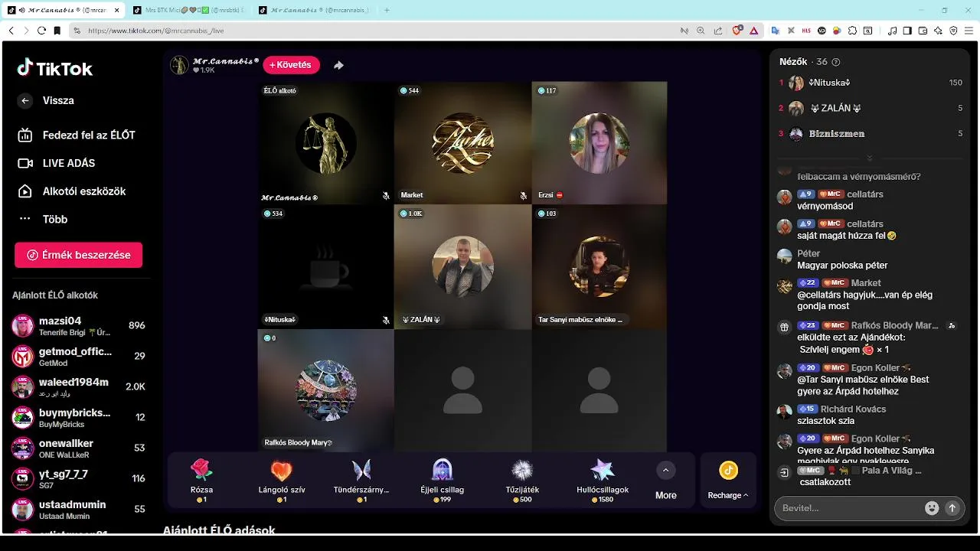980x551 pixels.
Task: Click the zoom magnifier in address bar
Action: [x=701, y=31]
